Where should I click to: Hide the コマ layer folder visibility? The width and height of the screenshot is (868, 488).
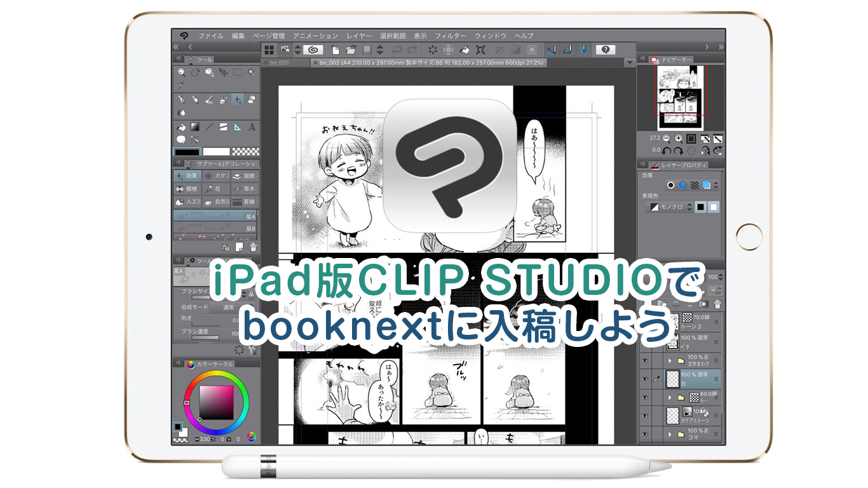[x=645, y=434]
